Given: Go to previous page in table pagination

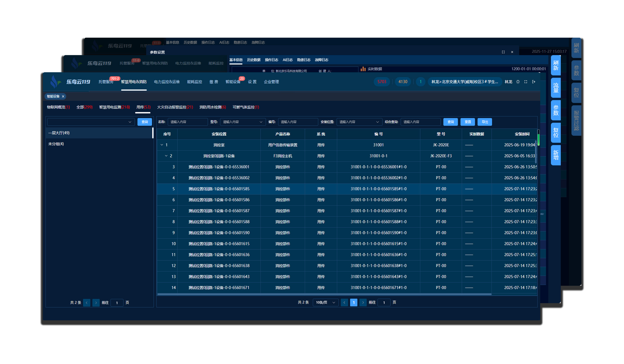Looking at the screenshot, I should (x=344, y=302).
